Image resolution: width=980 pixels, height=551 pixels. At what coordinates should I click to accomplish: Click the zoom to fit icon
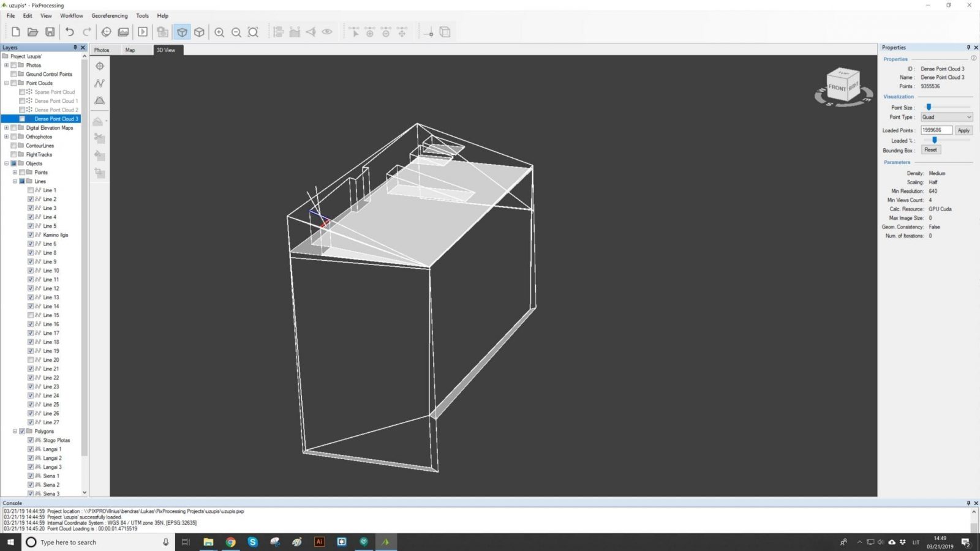pos(253,32)
